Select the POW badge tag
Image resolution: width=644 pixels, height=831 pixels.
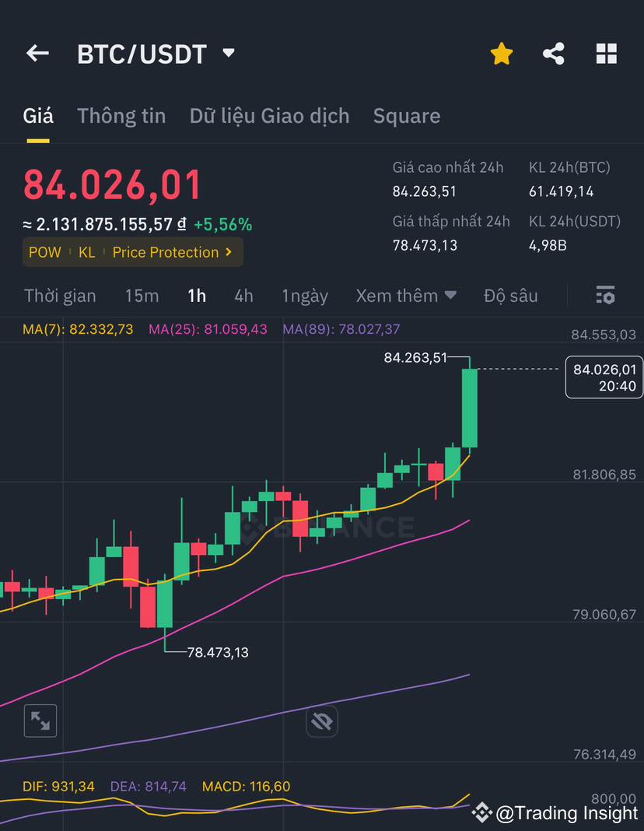[44, 252]
